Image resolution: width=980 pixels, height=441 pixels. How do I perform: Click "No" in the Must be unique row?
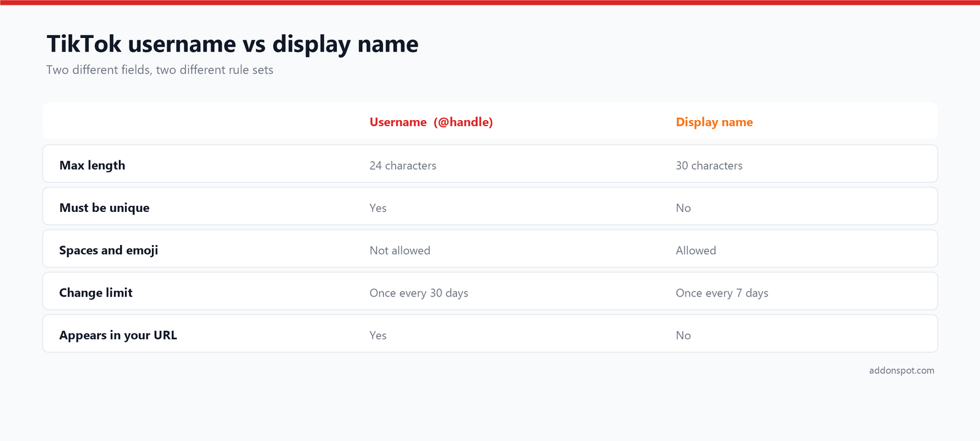[x=684, y=208]
